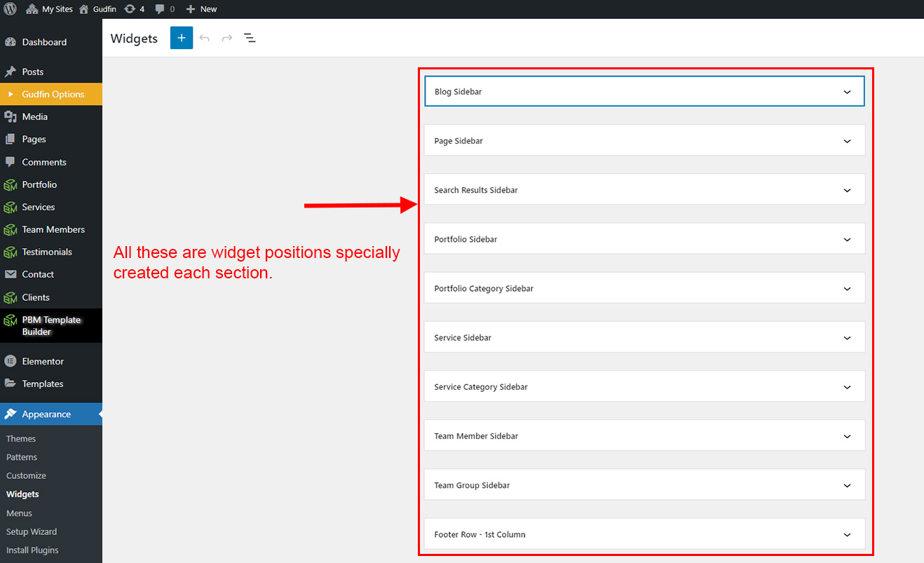Screen dimensions: 924x563
Task: Open the comments bubble in admin bar
Action: pos(165,9)
